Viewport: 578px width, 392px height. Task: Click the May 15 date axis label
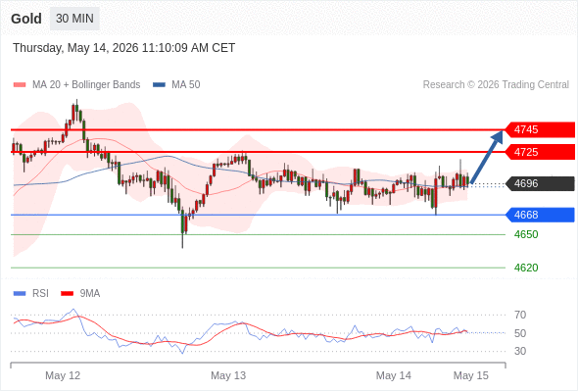pyautogui.click(x=471, y=375)
